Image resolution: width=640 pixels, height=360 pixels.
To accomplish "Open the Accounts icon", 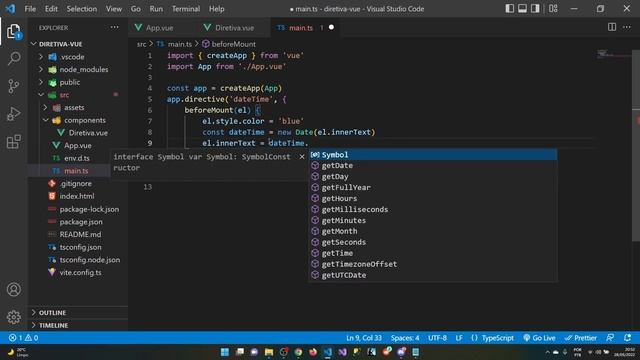I will click(13, 289).
